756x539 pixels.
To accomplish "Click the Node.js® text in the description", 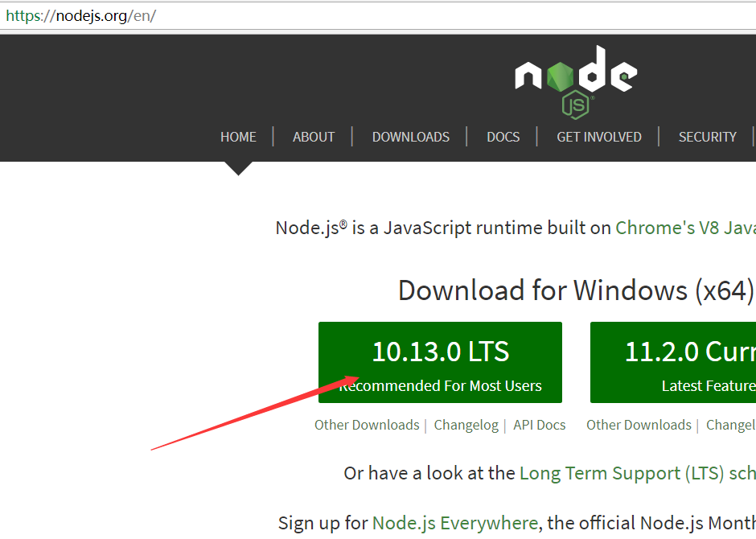I will tap(311, 228).
